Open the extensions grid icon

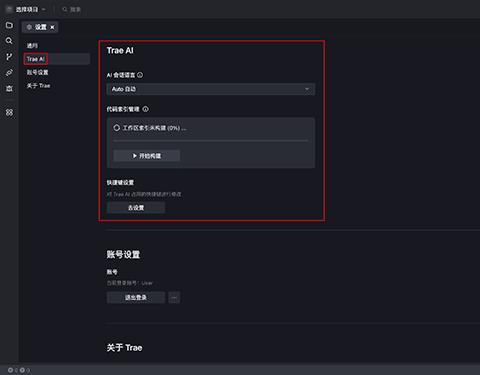click(x=9, y=112)
